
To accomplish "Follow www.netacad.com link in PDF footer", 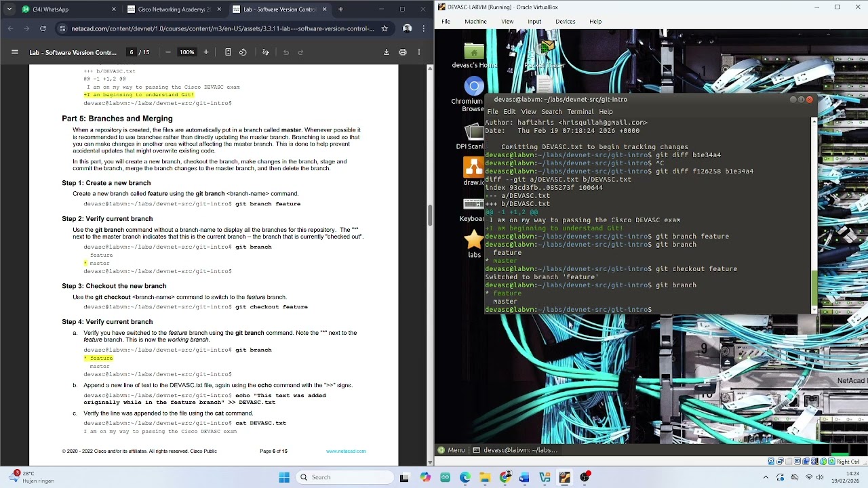I will coord(345,451).
